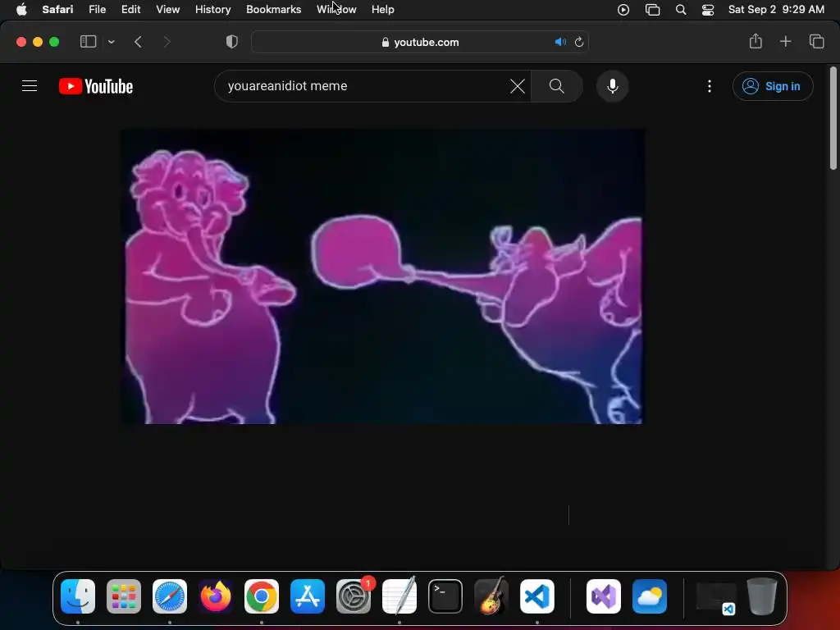The height and width of the screenshot is (630, 840).
Task: Open the File menu
Action: click(97, 10)
